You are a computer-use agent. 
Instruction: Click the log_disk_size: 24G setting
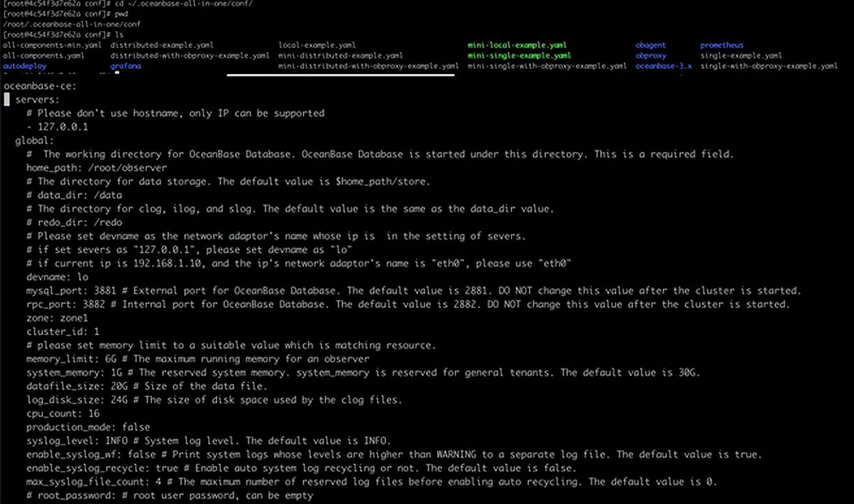pyautogui.click(x=77, y=399)
